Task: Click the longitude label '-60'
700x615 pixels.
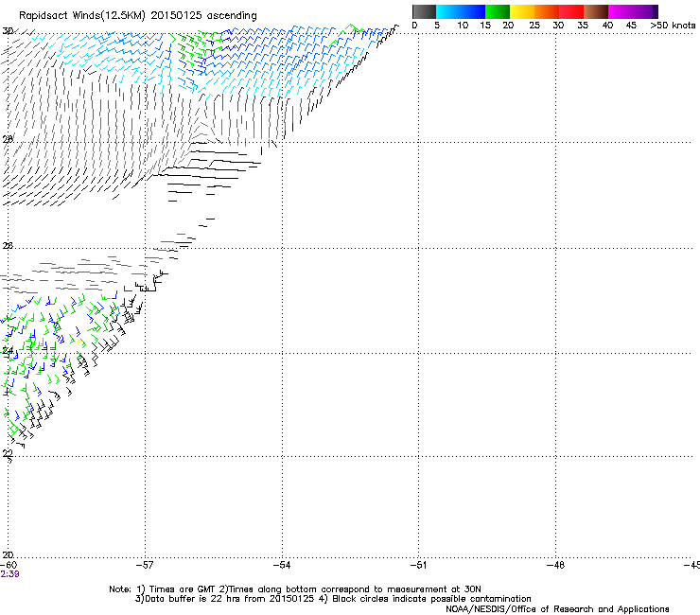Action: (x=9, y=565)
